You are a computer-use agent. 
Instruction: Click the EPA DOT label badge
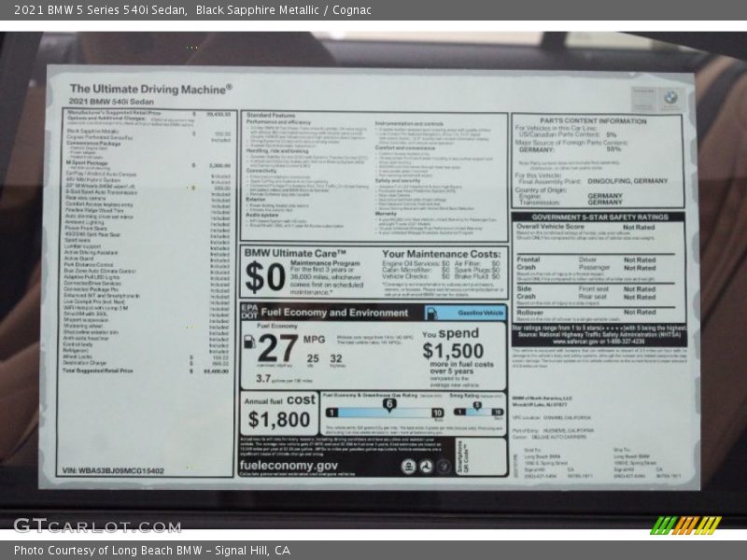(249, 312)
